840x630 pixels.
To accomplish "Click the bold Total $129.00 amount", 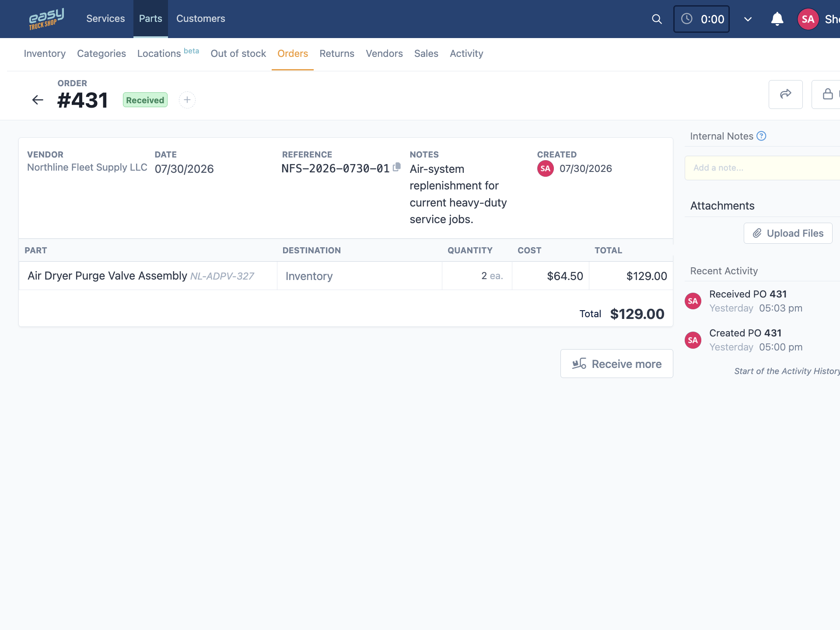I will click(x=637, y=314).
